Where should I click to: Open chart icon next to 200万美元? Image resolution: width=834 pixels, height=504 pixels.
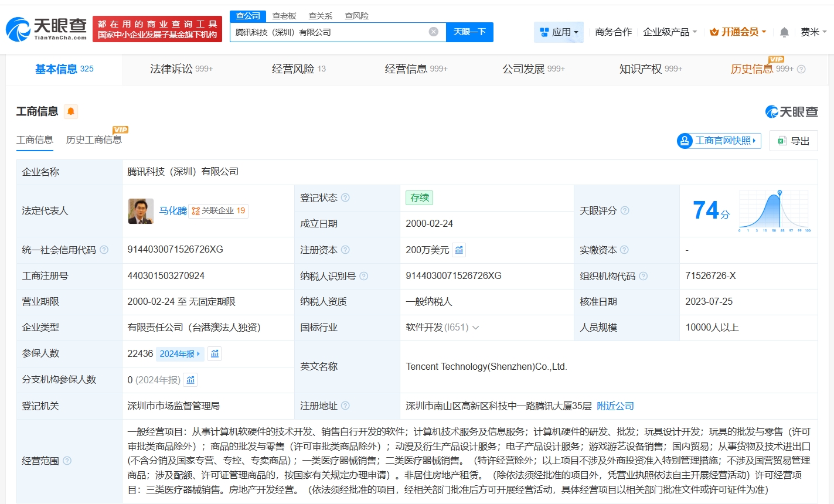point(459,250)
